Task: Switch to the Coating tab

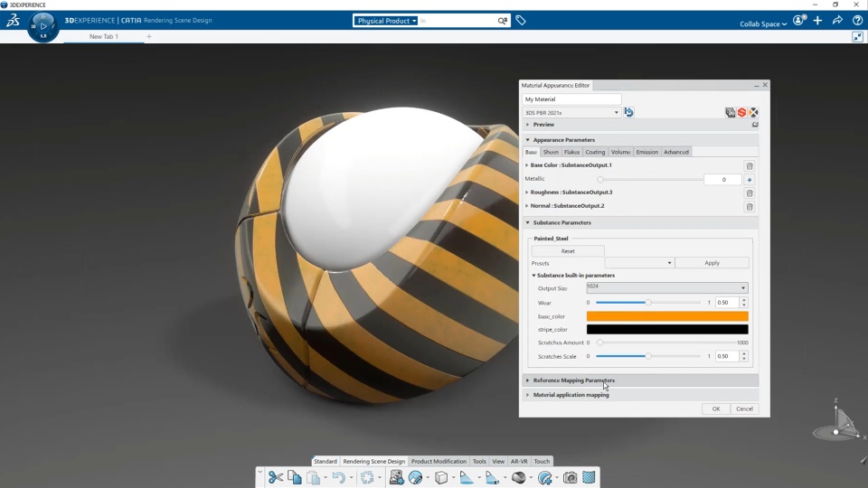Action: click(x=595, y=152)
